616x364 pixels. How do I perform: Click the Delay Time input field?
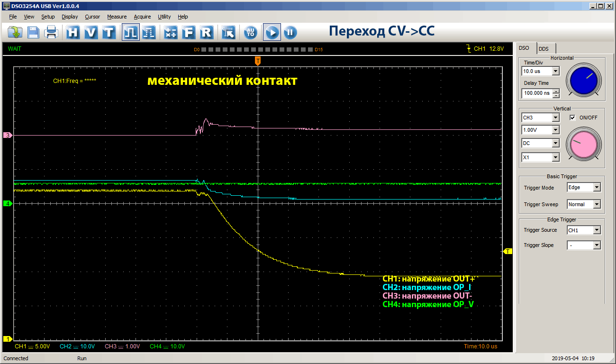(x=537, y=93)
